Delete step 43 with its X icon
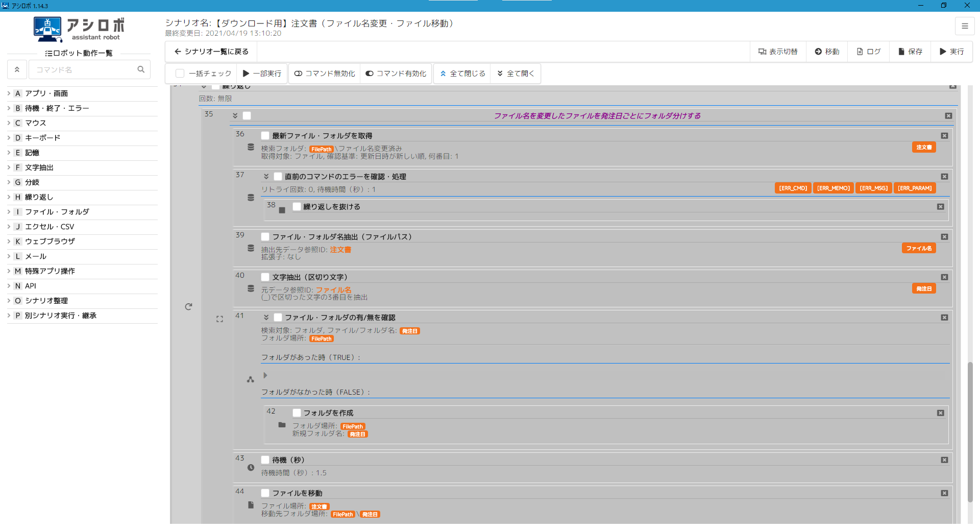 click(944, 460)
